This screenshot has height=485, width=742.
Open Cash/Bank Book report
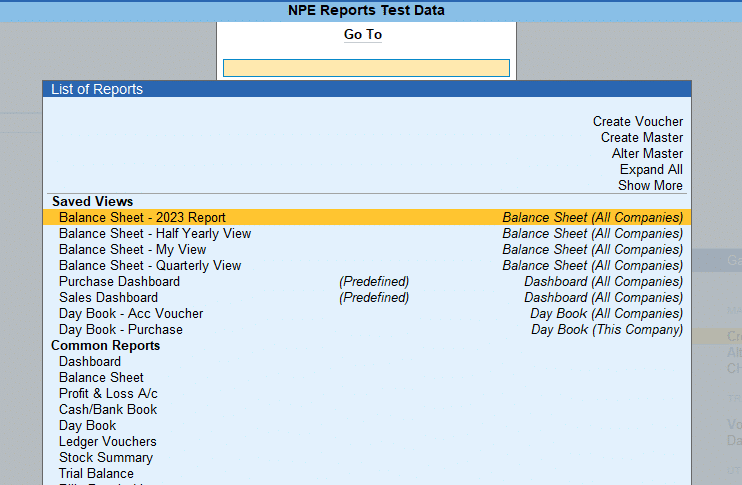(x=108, y=410)
